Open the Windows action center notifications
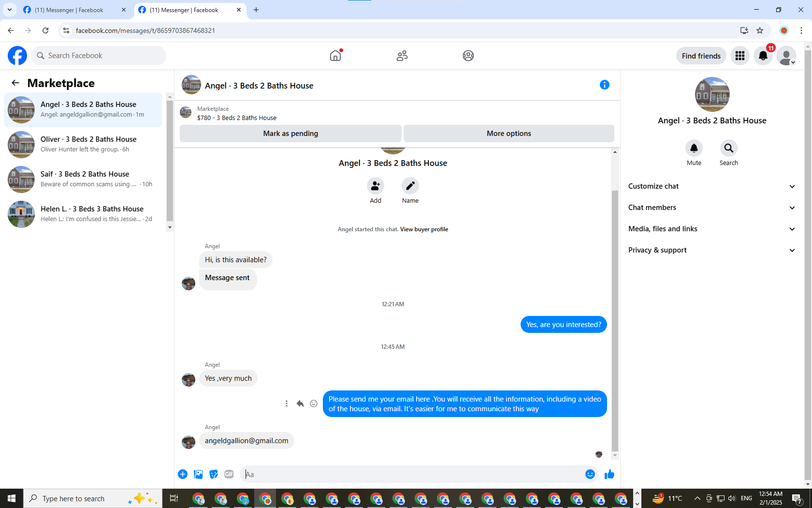Screen dimensions: 812x508 (797, 498)
